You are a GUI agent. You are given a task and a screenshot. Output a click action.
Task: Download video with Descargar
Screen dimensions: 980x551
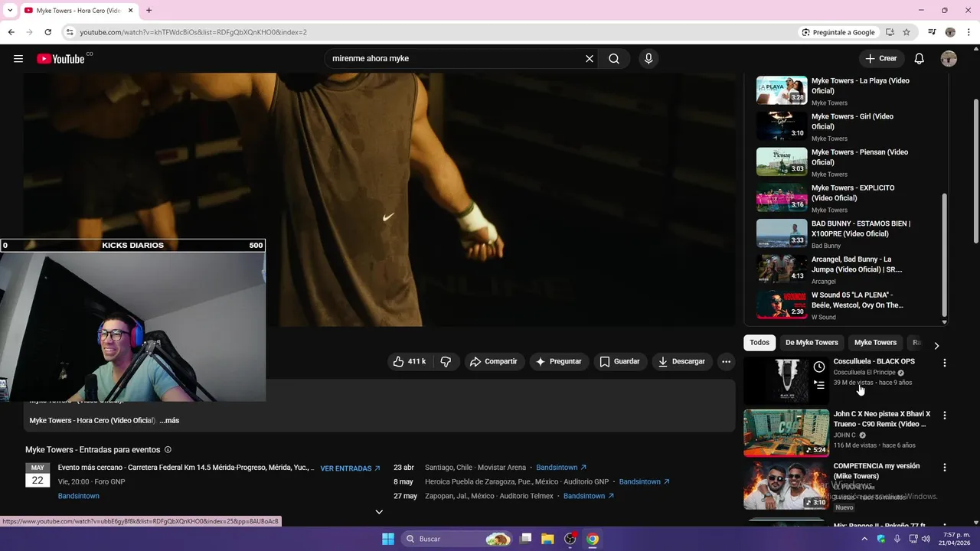coord(681,361)
